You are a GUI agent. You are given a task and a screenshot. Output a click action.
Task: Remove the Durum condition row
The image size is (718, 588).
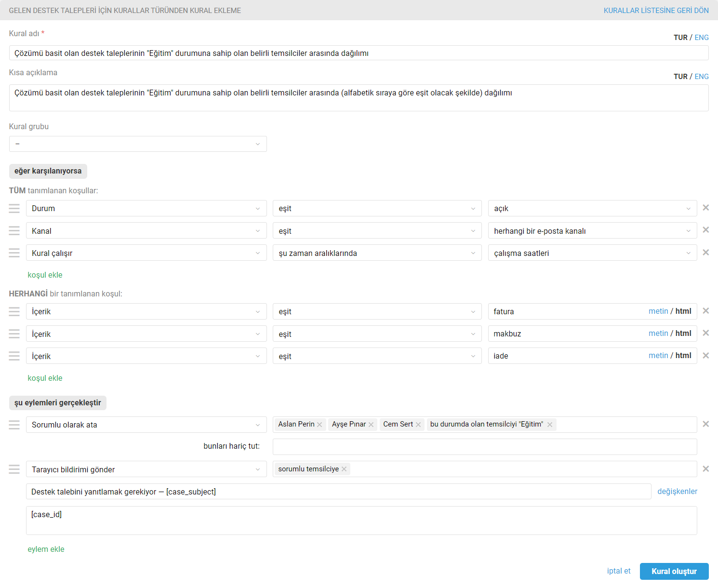pos(705,208)
